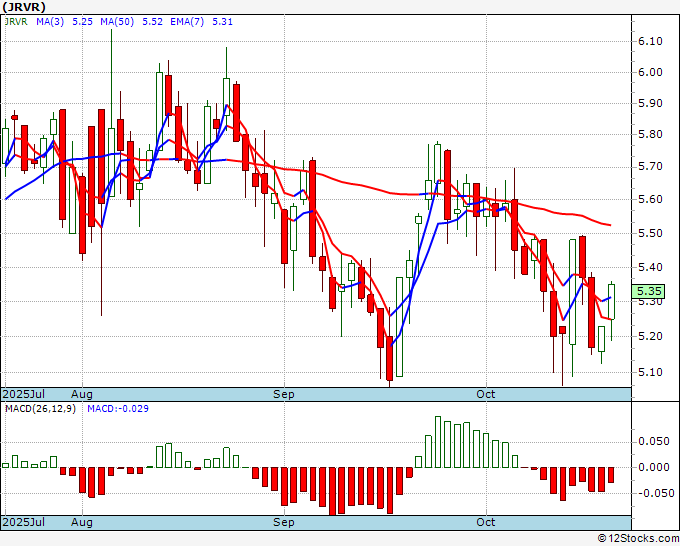Click 2025Jul on the MACD axis
Viewport: 680px width, 546px height.
pos(24,522)
